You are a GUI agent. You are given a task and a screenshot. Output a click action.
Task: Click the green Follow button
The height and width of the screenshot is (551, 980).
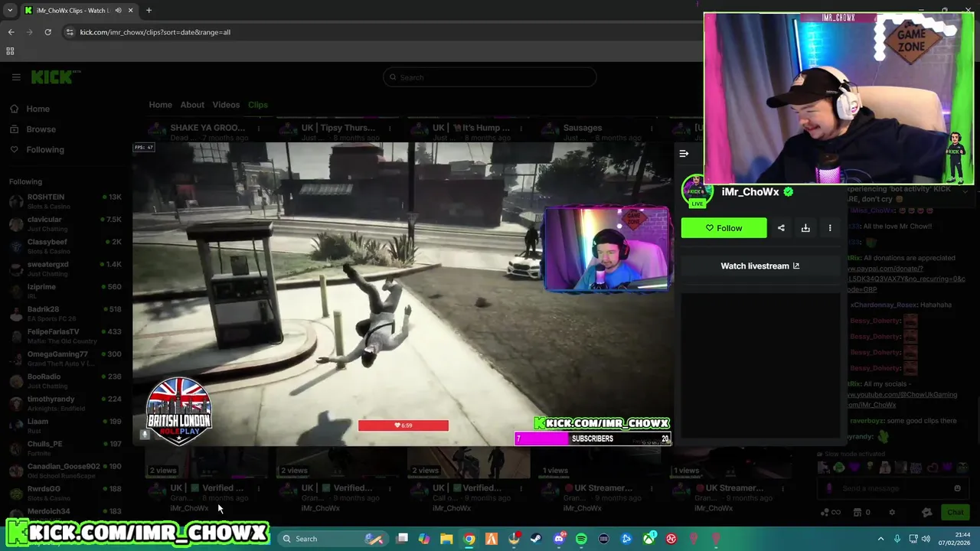click(724, 228)
